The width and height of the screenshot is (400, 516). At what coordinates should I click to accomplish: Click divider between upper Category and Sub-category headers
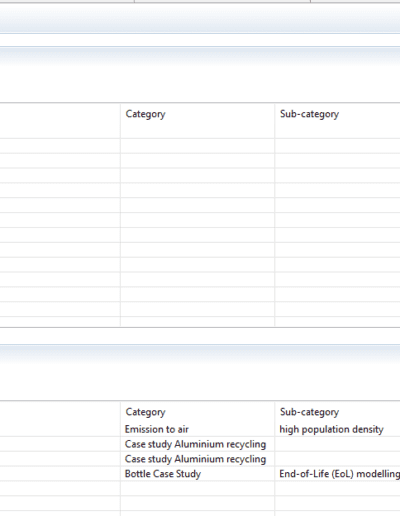[x=275, y=121]
